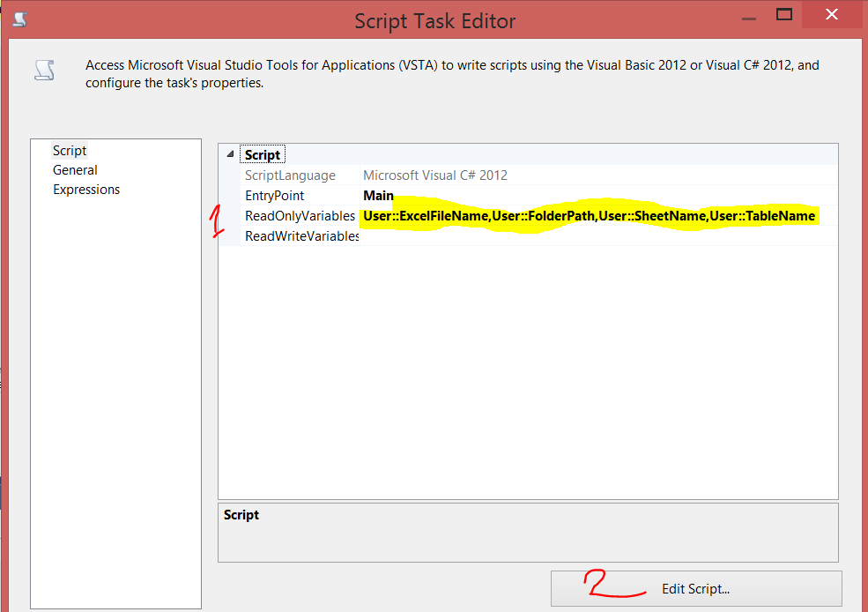This screenshot has height=612, width=868.
Task: Collapse the Script category in the property grid
Action: 229,153
